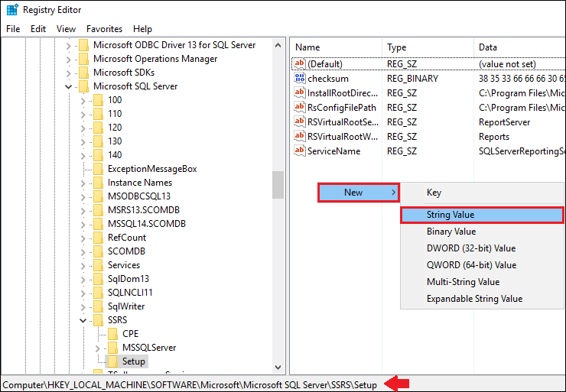Click the ServiceName string icon
566x392 pixels.
click(x=300, y=151)
